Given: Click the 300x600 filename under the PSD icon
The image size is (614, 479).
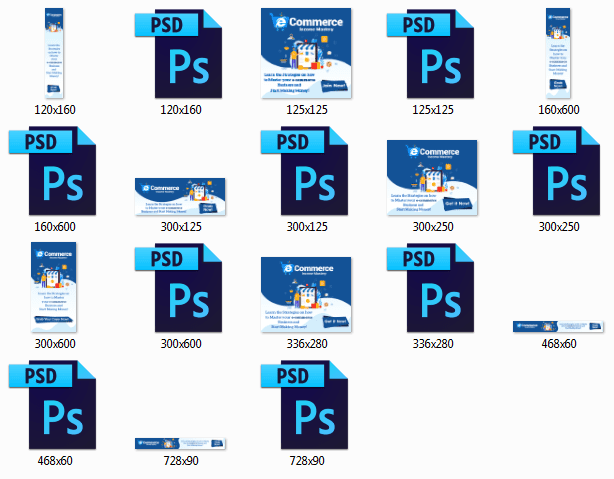Looking at the screenshot, I should coord(181,344).
